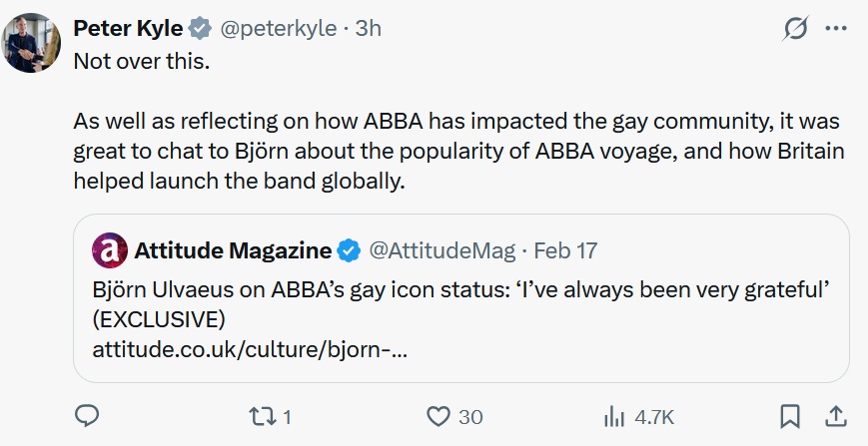Click Peter Kyle's blue verified badge

click(x=200, y=29)
